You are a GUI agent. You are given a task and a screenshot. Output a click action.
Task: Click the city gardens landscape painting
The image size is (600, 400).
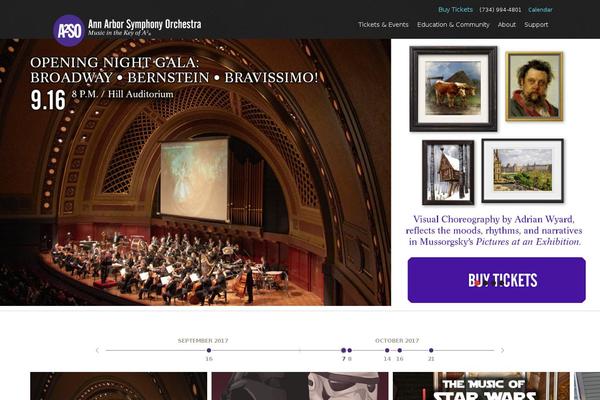(x=522, y=171)
